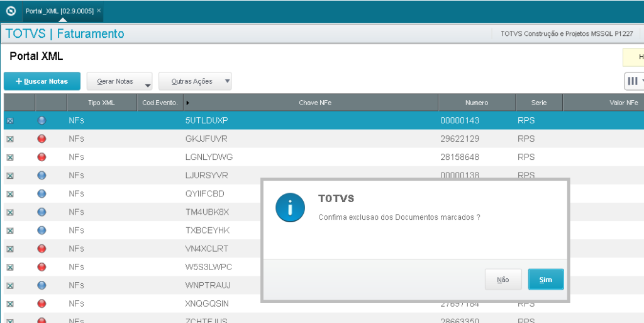Uncheck the row QYIIFCBD checkbox

10,194
